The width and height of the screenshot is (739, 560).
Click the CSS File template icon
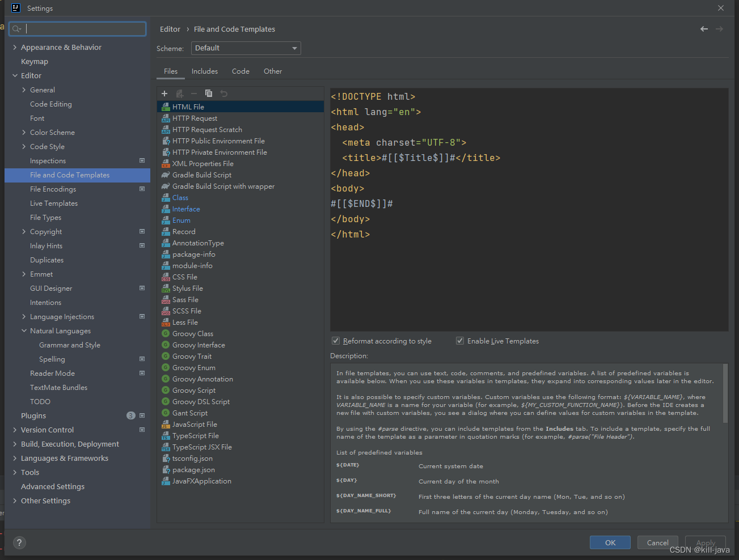point(166,277)
